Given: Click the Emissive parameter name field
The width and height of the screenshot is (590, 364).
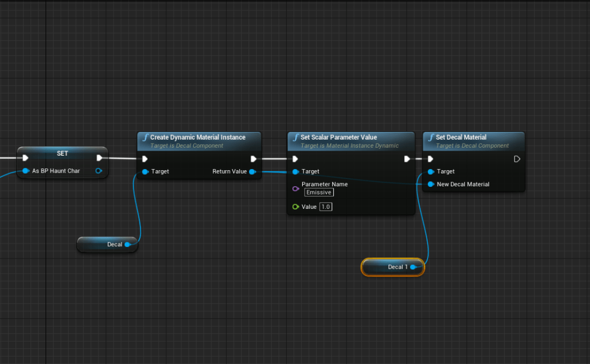Looking at the screenshot, I should (318, 193).
